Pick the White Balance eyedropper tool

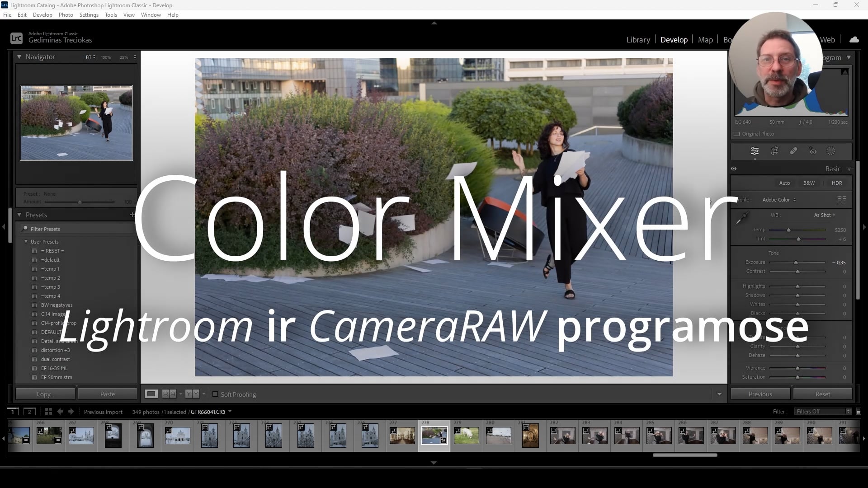[x=742, y=219]
